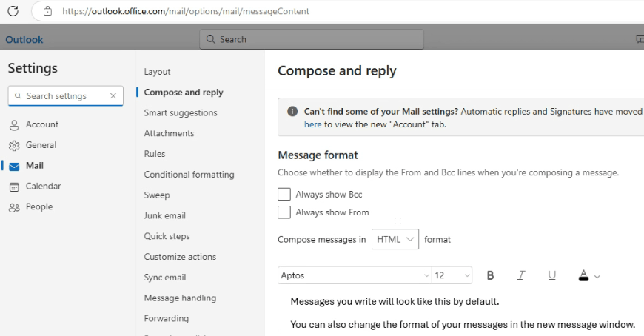Click the browser address bar URL
This screenshot has width=644, height=336.
pos(186,11)
